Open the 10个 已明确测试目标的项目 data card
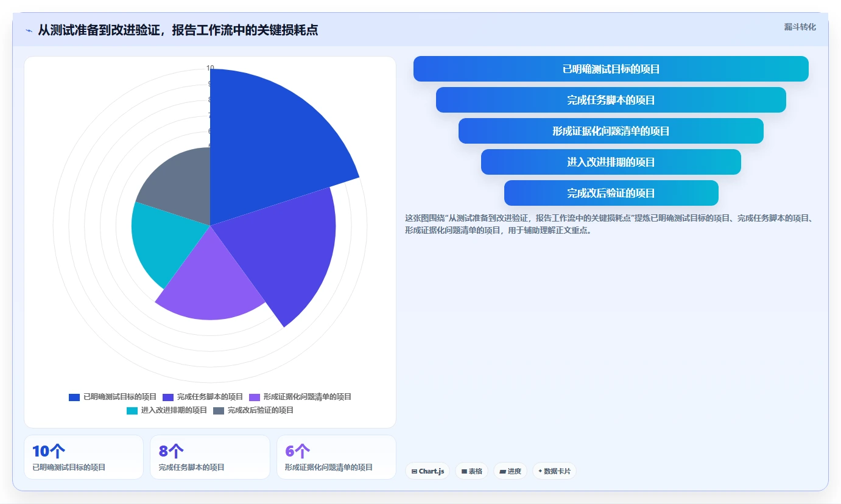This screenshot has width=841, height=504. 83,457
